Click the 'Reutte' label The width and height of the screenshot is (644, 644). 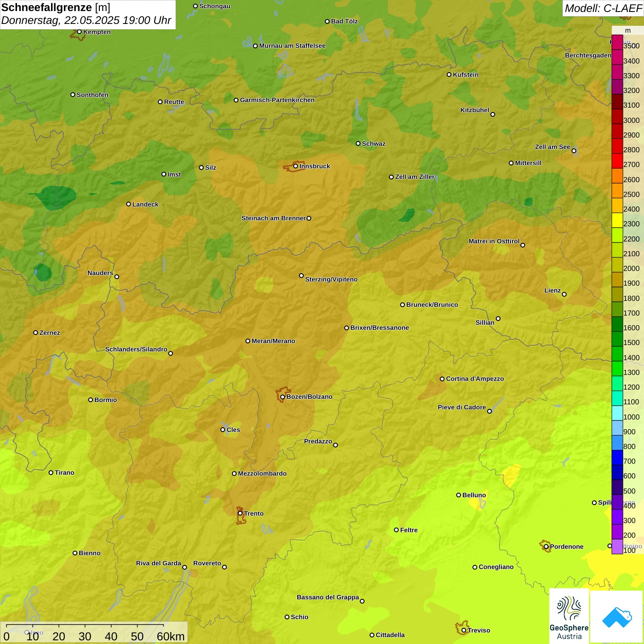[x=174, y=102]
